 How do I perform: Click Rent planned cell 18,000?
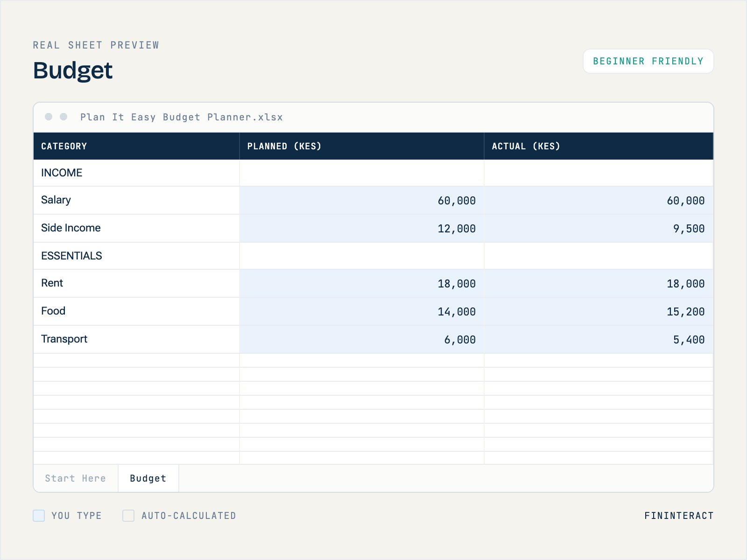(362, 284)
